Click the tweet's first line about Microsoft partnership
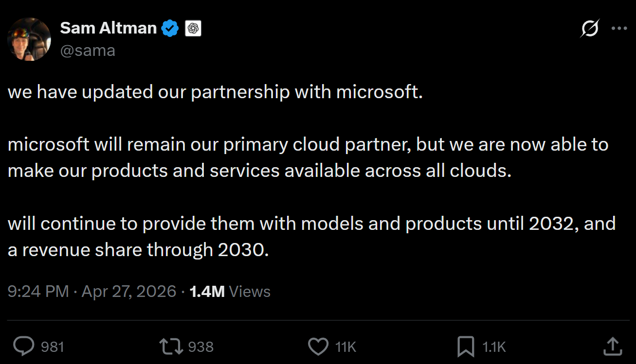This screenshot has height=364, width=636. [x=215, y=92]
